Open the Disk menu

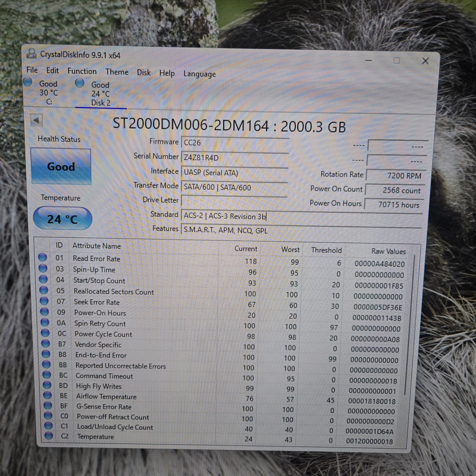[144, 73]
